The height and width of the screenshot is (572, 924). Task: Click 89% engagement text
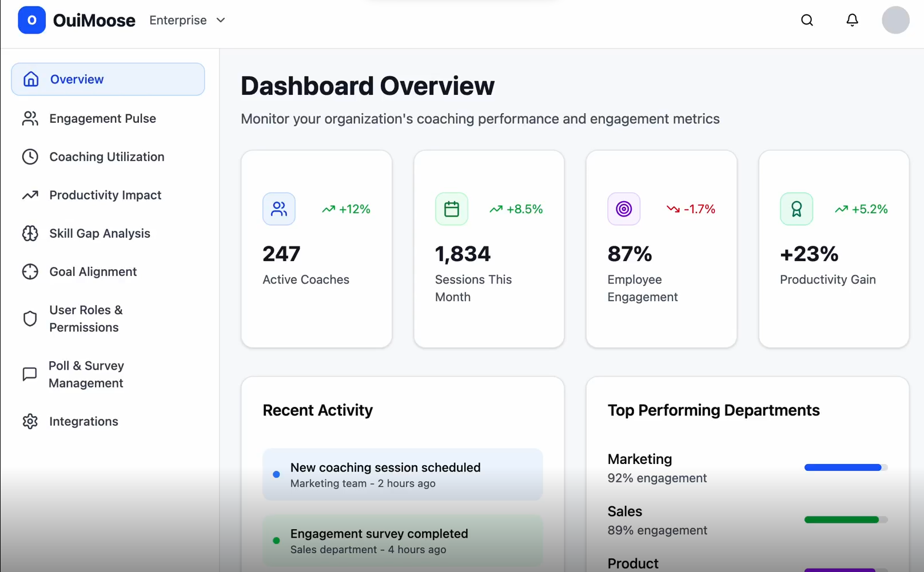pos(658,530)
